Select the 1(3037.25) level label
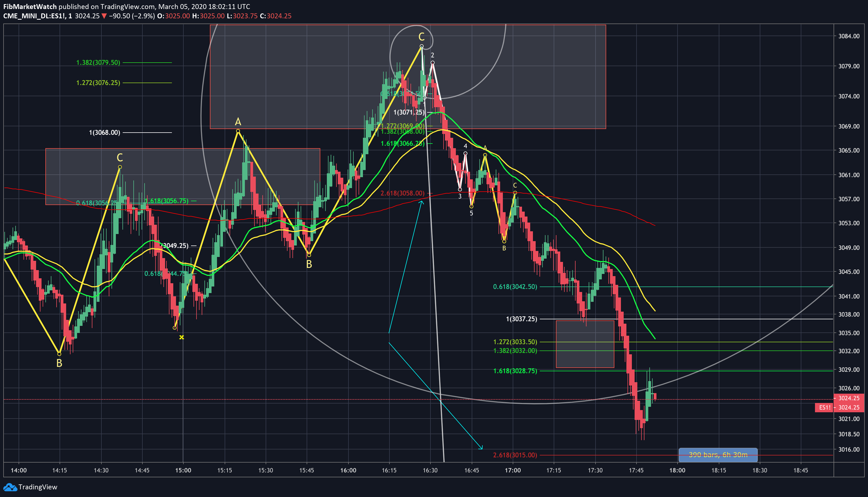The width and height of the screenshot is (868, 497). tap(521, 319)
